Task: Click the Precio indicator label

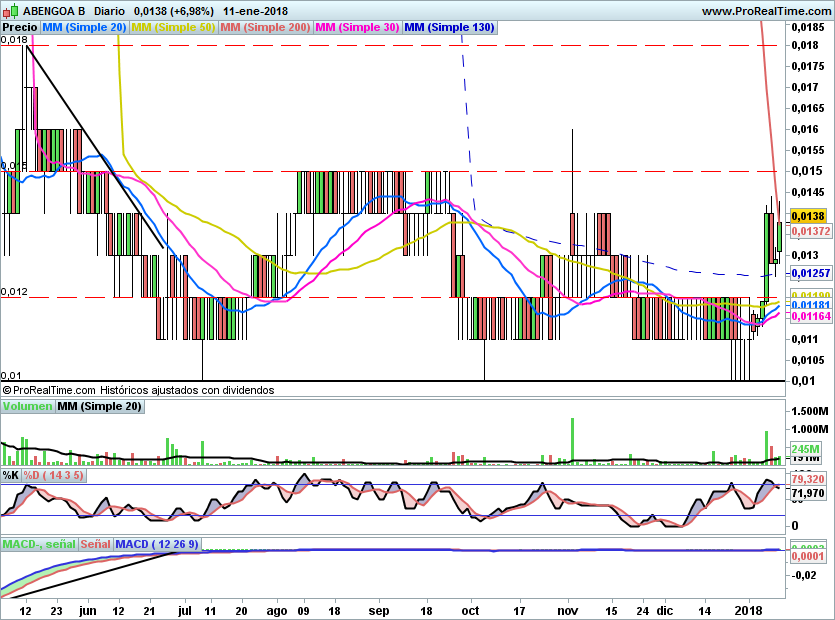Action: click(x=21, y=27)
